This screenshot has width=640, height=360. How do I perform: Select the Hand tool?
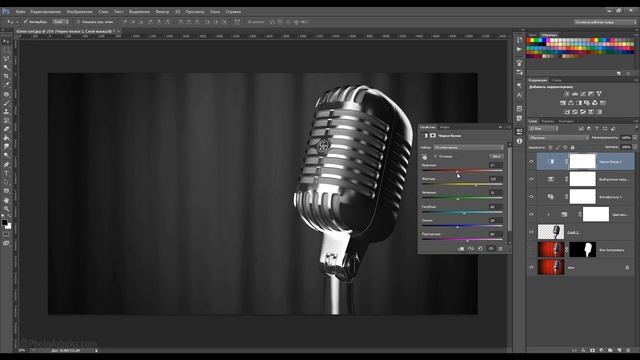point(6,200)
